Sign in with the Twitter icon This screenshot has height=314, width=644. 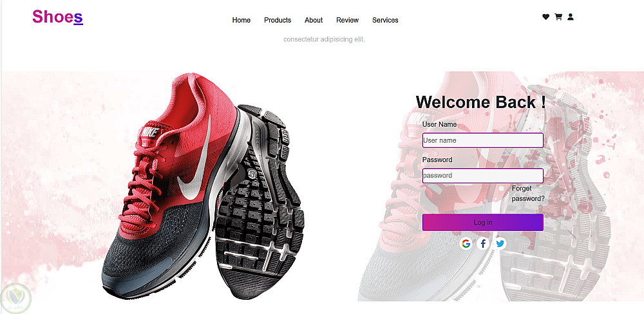[x=500, y=244]
